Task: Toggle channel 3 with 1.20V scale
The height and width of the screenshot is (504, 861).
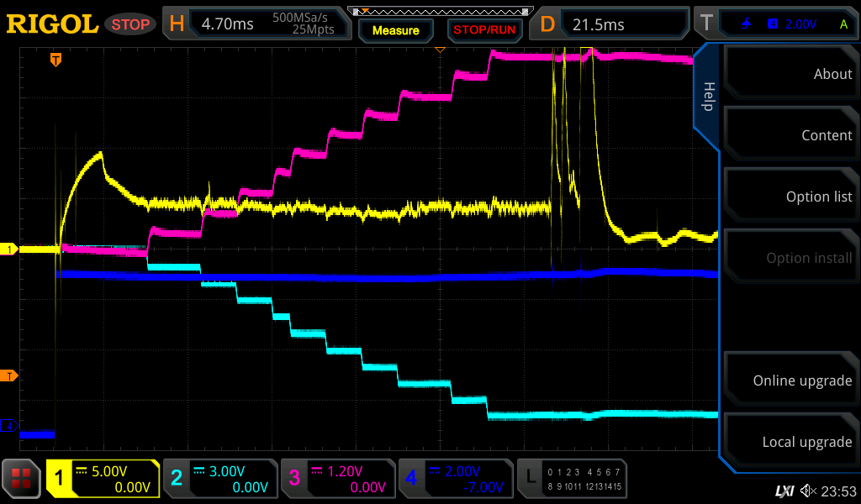Action: (x=336, y=479)
